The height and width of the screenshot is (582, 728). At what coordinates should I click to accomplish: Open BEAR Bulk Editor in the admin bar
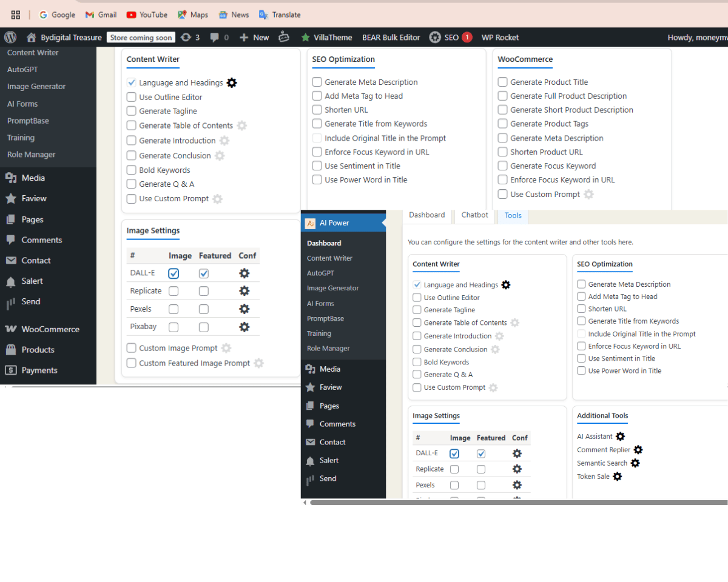(x=391, y=37)
